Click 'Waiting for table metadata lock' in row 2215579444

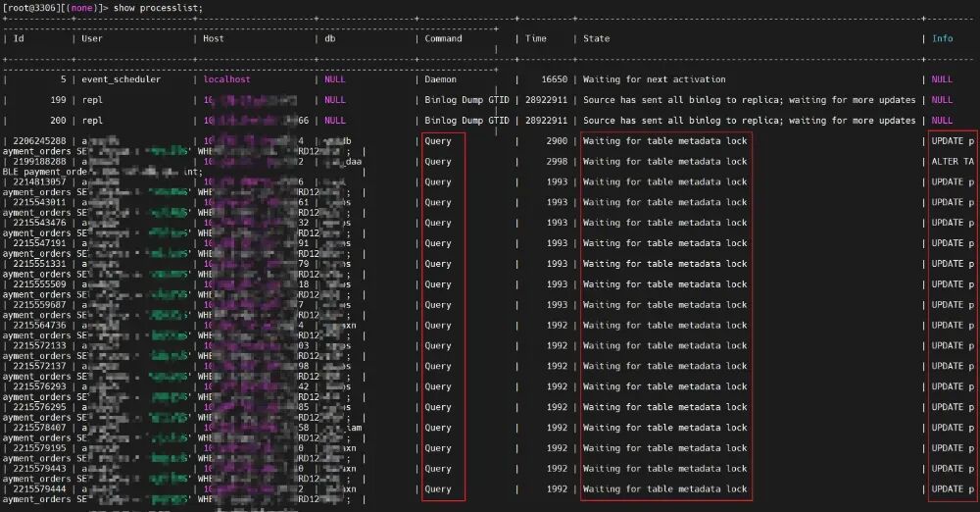coord(665,489)
